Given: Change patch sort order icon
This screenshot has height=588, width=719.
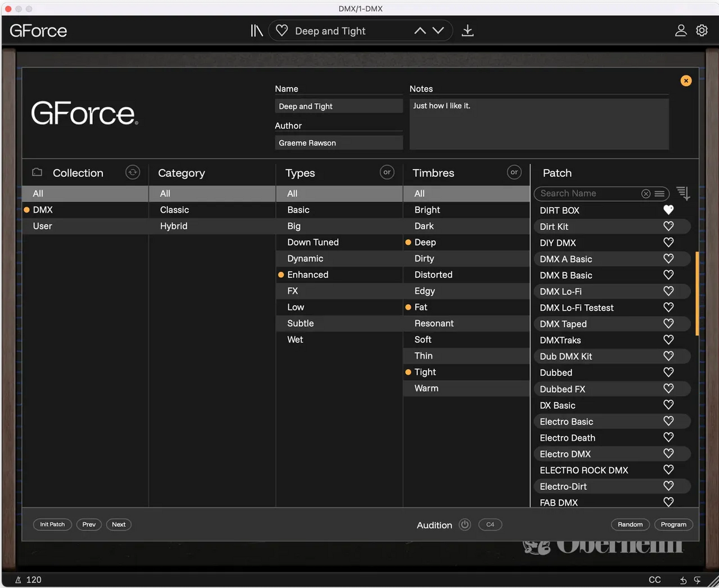Looking at the screenshot, I should click(x=683, y=193).
